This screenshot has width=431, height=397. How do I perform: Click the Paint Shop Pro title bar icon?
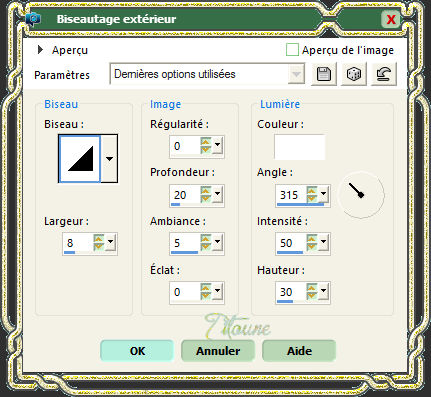pos(33,20)
